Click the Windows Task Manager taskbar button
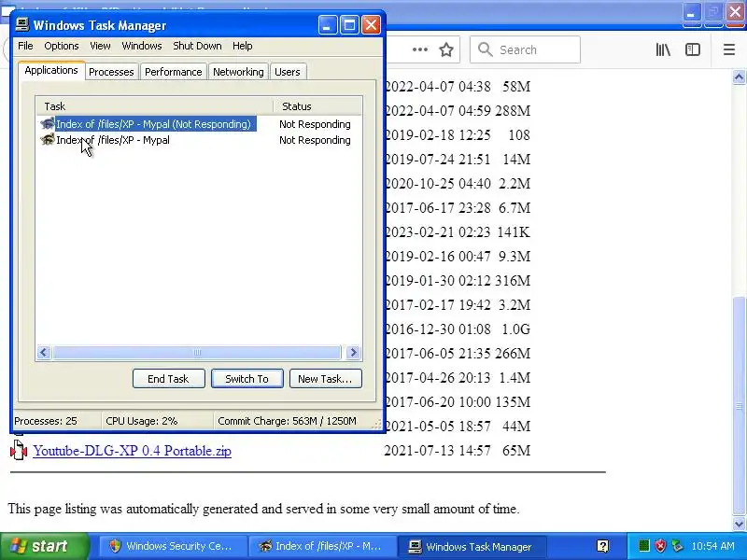747x560 pixels. [x=472, y=546]
